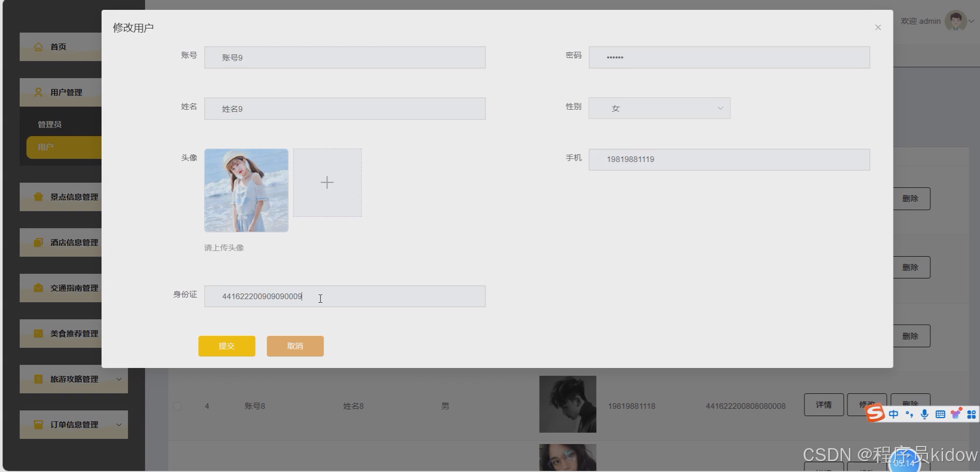Open the IME skin shirt icon
The image size is (980, 472).
click(956, 413)
